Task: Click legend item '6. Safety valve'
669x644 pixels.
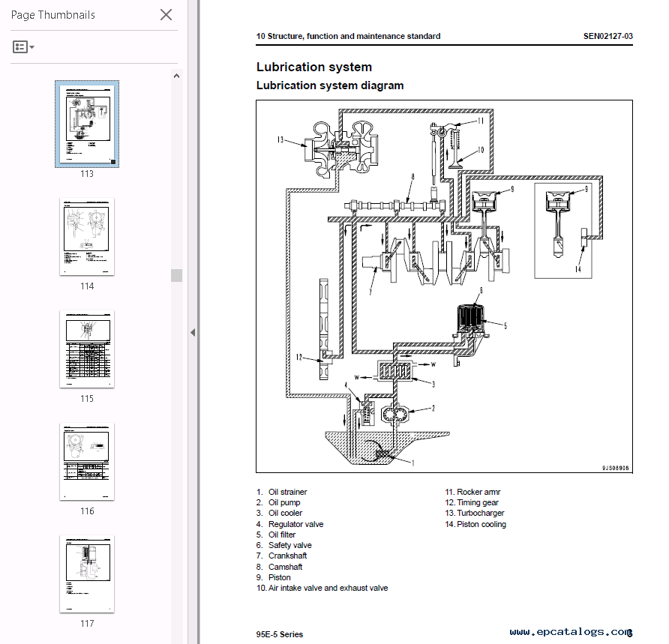Action: tap(283, 545)
